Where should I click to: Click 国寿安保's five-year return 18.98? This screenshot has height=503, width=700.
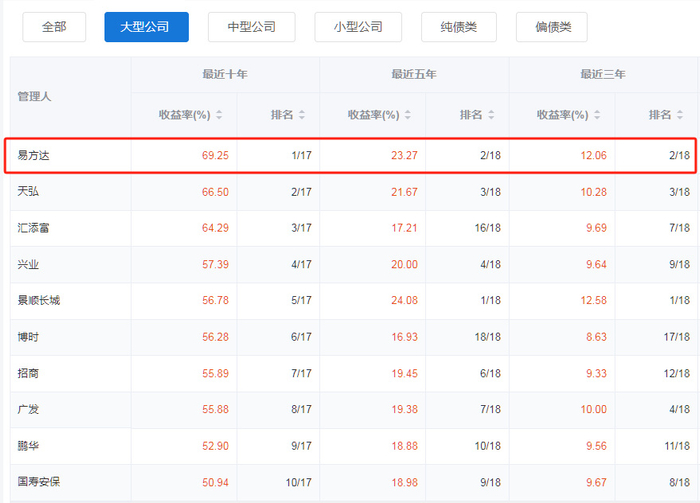click(x=404, y=482)
